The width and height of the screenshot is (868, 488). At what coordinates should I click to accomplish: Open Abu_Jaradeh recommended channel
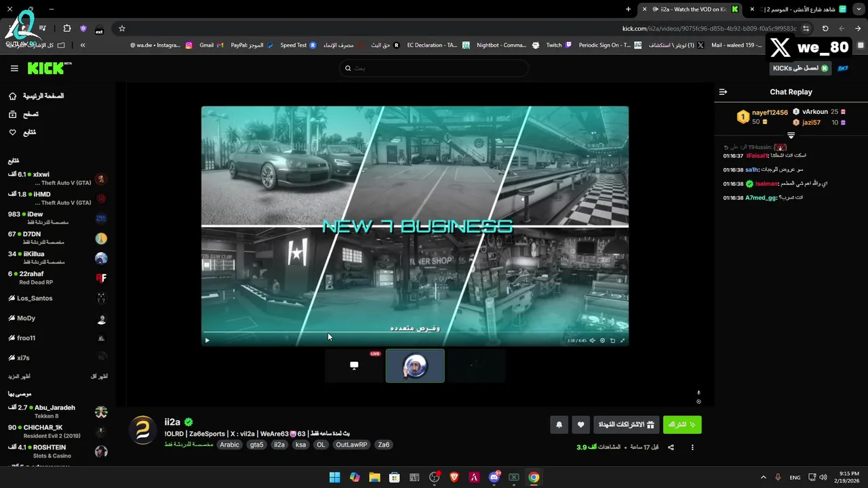(58, 411)
